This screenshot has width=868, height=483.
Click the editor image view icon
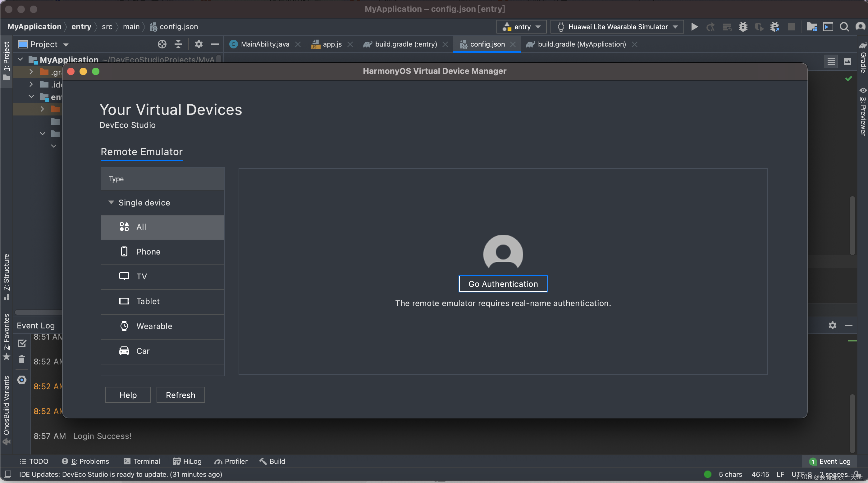[847, 61]
